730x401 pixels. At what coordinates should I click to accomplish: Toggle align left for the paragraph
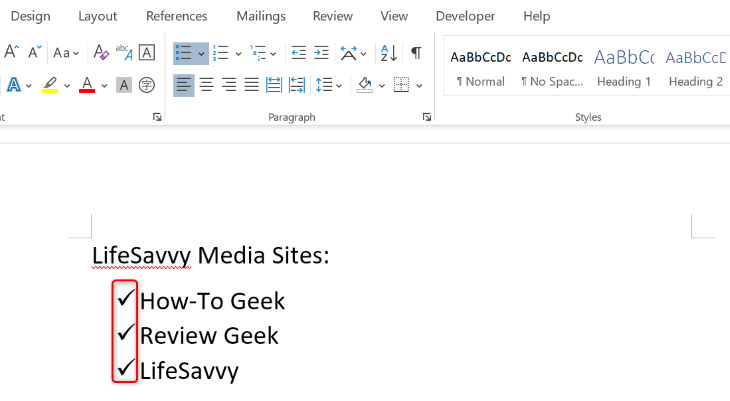click(x=184, y=85)
